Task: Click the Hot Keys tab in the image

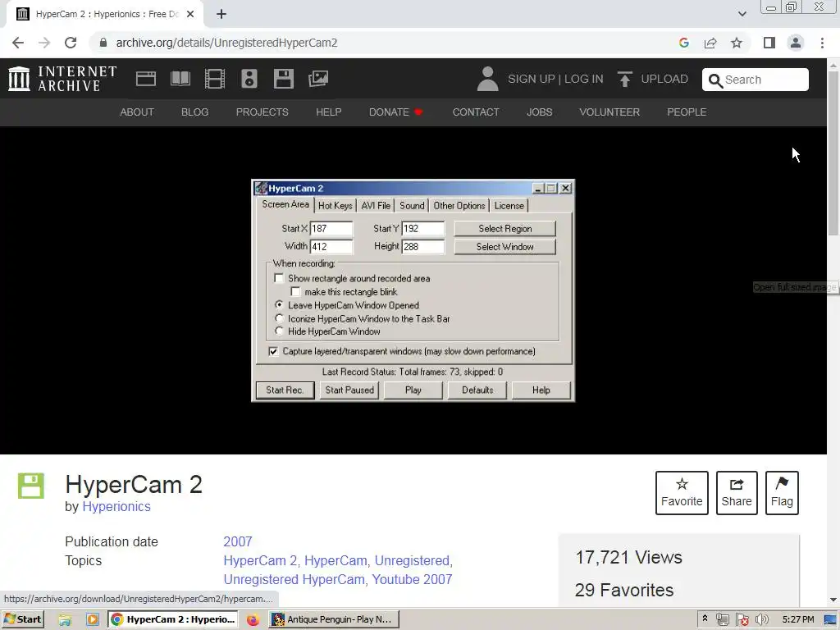Action: [x=336, y=206]
